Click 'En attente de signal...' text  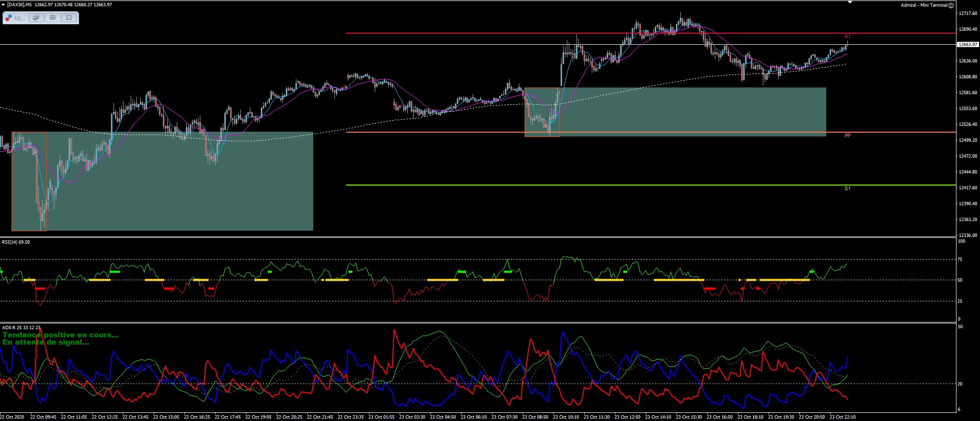[x=46, y=342]
